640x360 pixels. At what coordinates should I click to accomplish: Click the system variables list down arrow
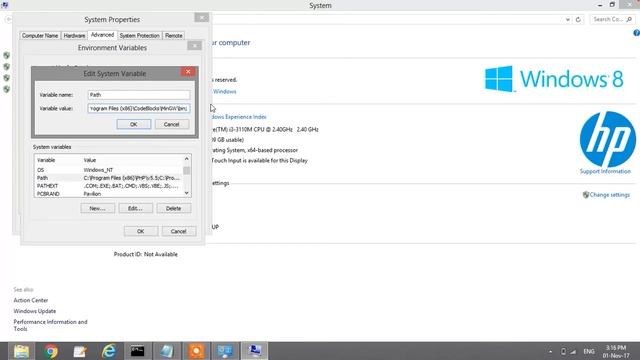(x=187, y=193)
